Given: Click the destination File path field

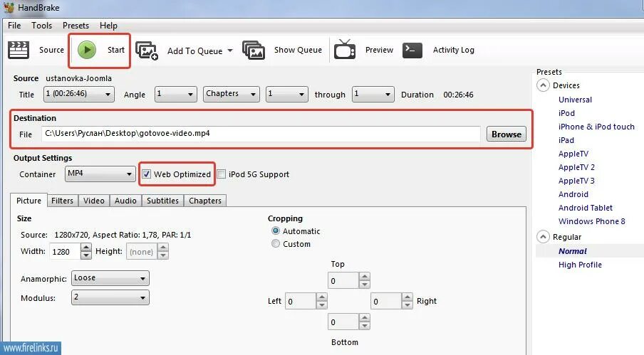Looking at the screenshot, I should (x=261, y=134).
